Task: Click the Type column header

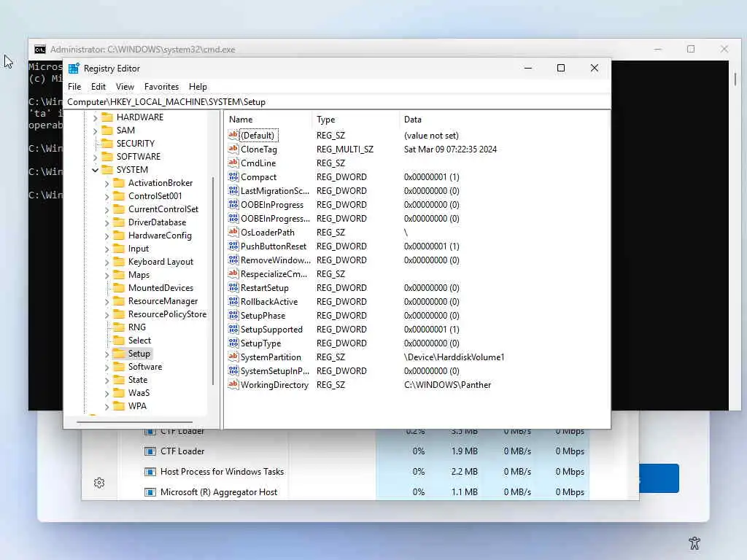Action: click(356, 120)
